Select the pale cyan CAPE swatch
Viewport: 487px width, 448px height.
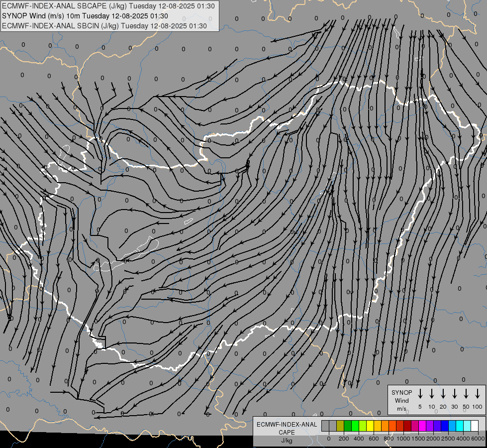coord(467,426)
